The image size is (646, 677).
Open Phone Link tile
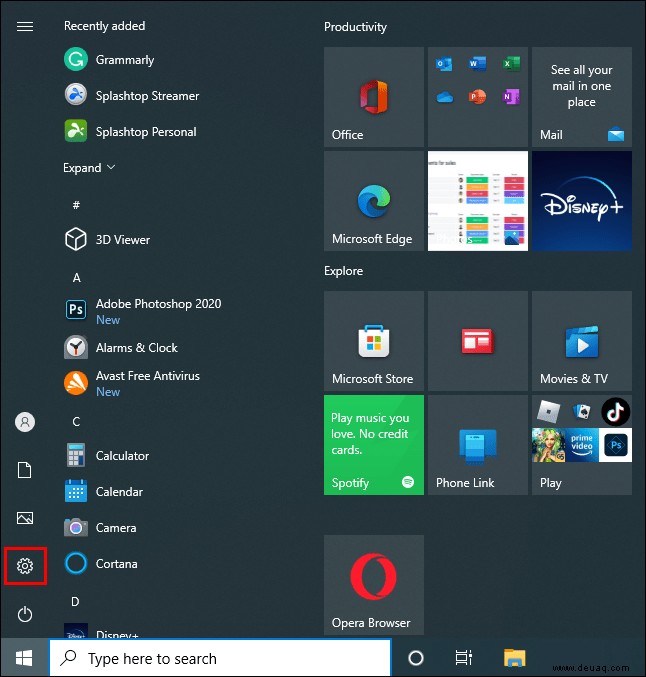pyautogui.click(x=478, y=445)
